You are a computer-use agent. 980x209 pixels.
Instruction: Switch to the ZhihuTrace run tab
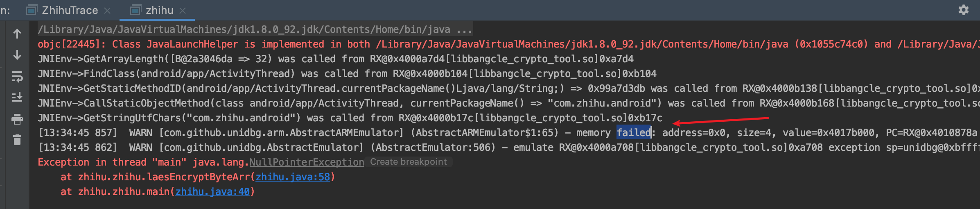coord(70,10)
